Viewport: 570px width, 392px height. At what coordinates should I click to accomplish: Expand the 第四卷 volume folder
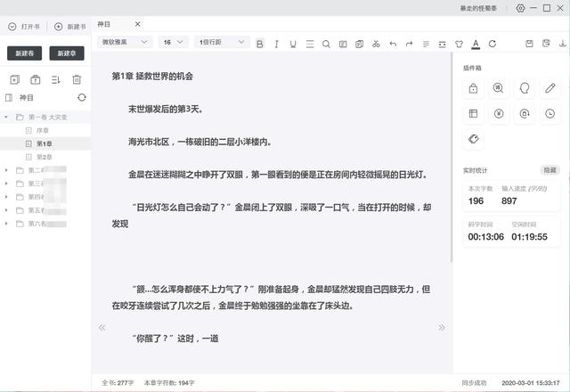point(6,197)
